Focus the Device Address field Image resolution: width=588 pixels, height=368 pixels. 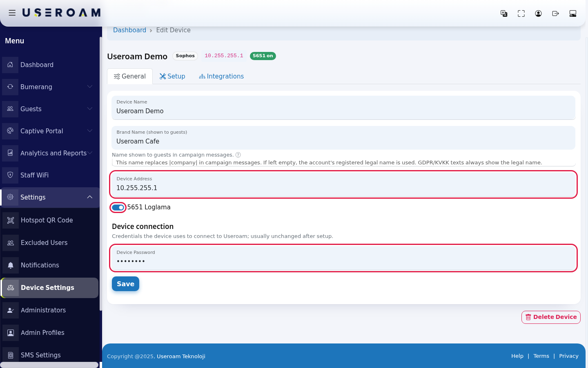(x=343, y=184)
